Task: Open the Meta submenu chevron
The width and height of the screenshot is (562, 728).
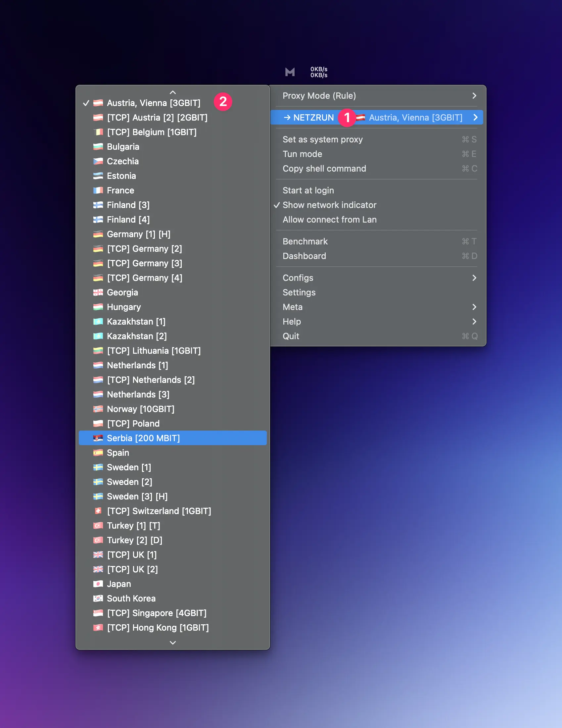Action: click(474, 307)
